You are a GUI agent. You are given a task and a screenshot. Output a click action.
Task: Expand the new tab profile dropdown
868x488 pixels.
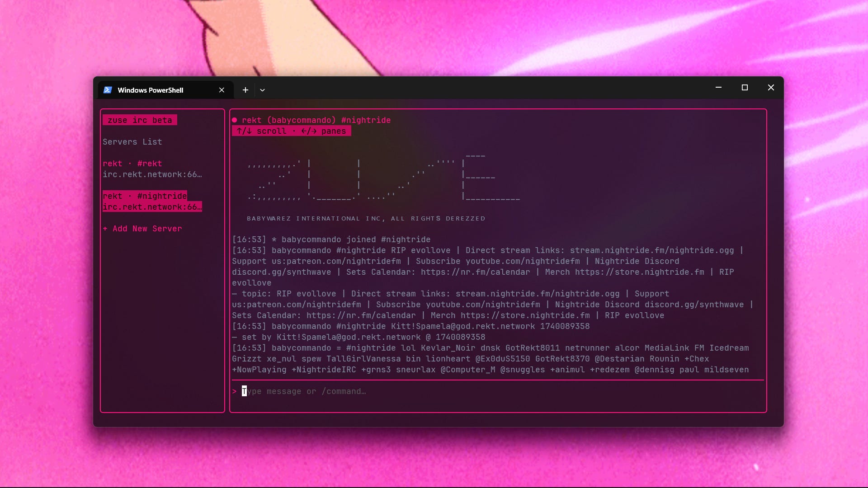tap(262, 90)
